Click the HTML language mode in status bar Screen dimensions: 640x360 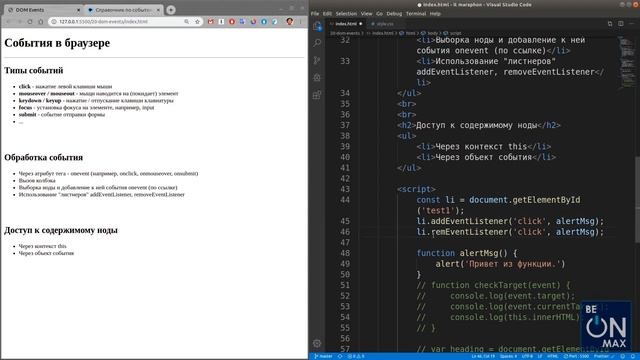(x=552, y=356)
